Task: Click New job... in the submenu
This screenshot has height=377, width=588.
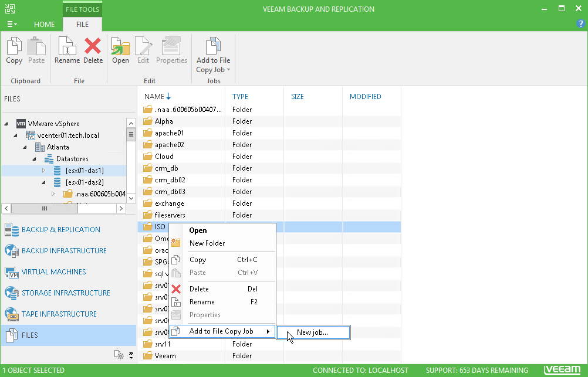Action: point(313,332)
